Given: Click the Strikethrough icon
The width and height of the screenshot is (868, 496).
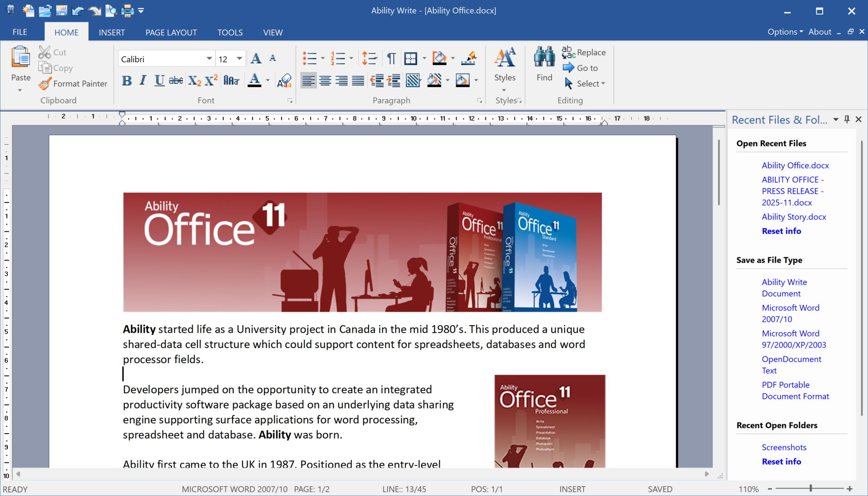Looking at the screenshot, I should pyautogui.click(x=175, y=81).
